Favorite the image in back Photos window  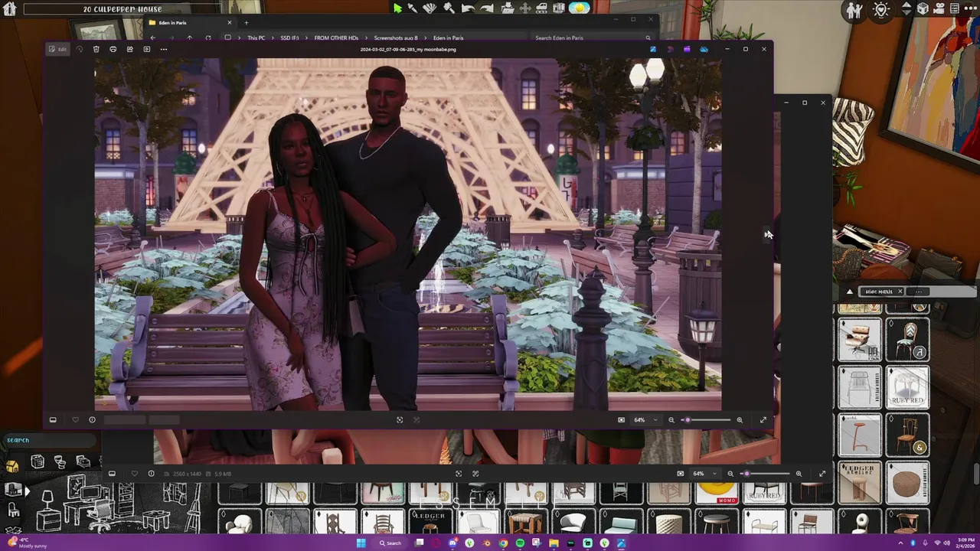[x=134, y=474]
